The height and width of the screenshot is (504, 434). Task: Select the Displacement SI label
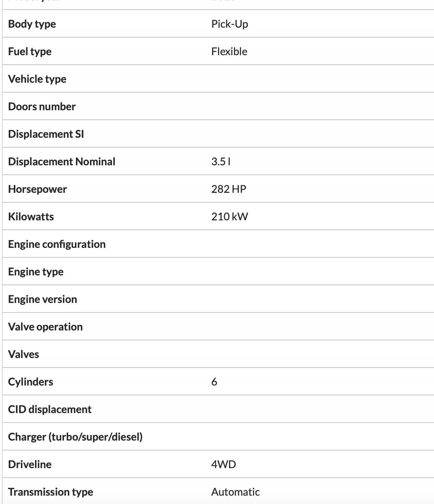click(46, 134)
